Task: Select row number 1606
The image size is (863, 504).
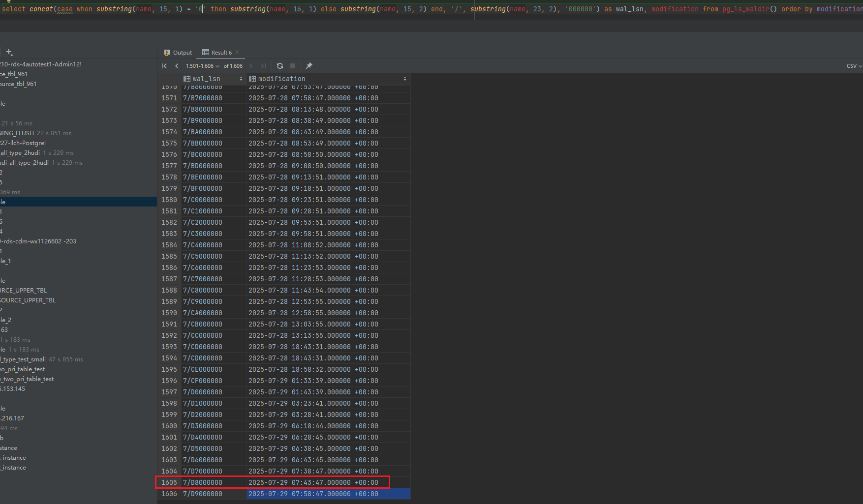Action: 169,494
